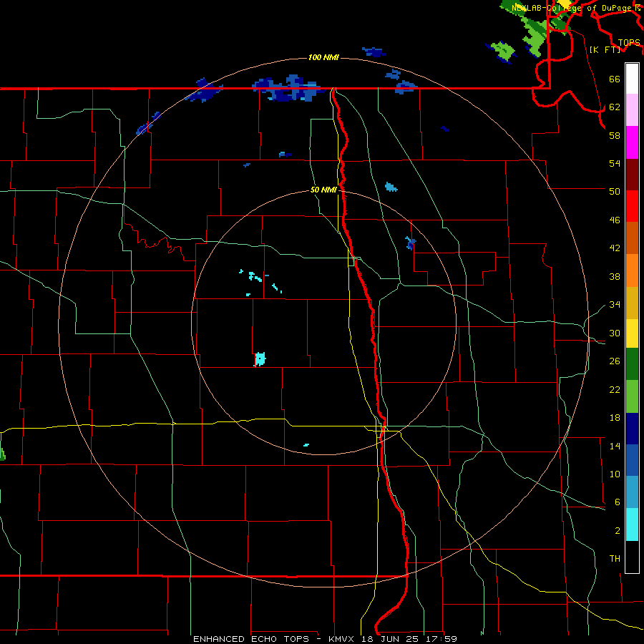The height and width of the screenshot is (644, 644).
Task: Click the "KMVX" radar site identifier
Action: (x=343, y=639)
